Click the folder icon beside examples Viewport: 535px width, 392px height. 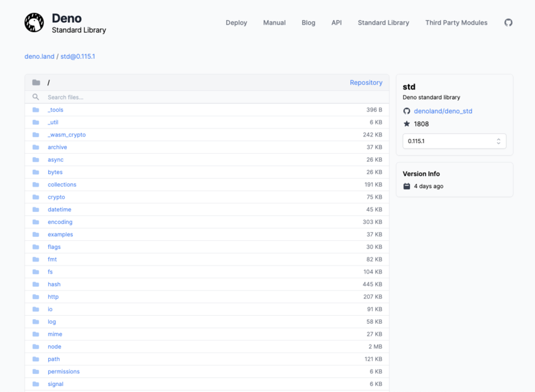(x=36, y=234)
